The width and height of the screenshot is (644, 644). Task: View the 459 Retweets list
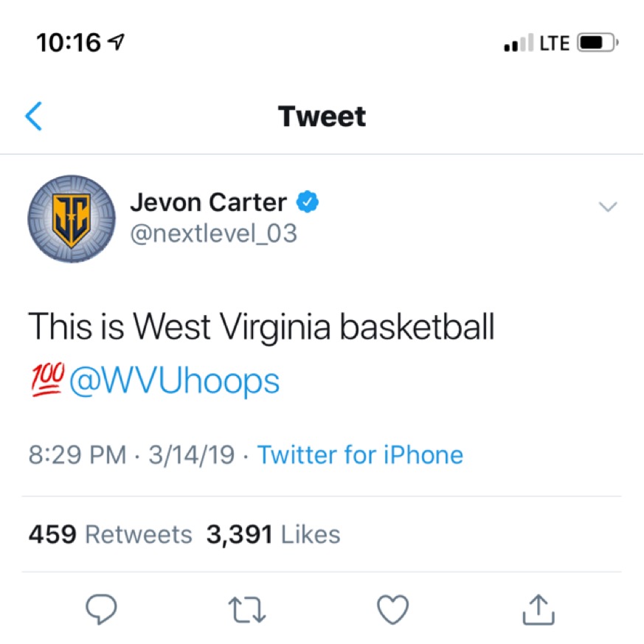point(110,534)
